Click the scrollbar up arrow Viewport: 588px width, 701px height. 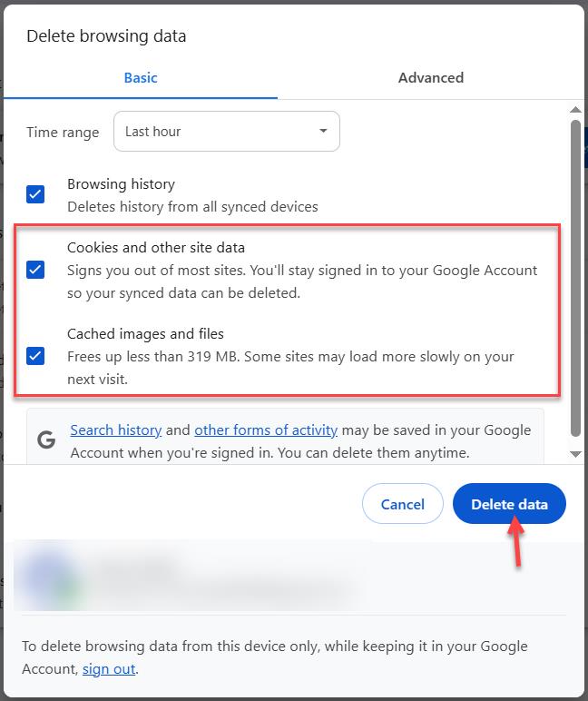(575, 110)
